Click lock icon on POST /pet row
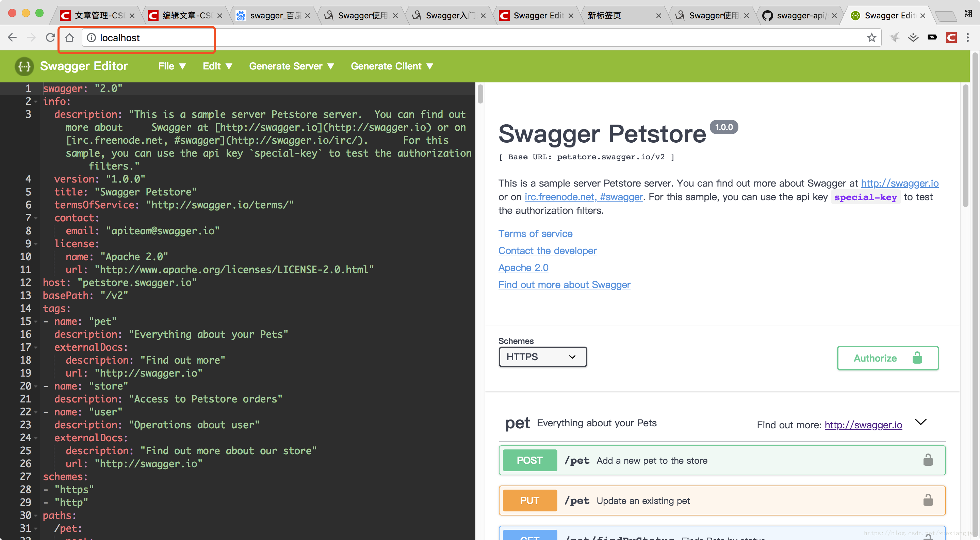The height and width of the screenshot is (540, 980). pos(928,460)
